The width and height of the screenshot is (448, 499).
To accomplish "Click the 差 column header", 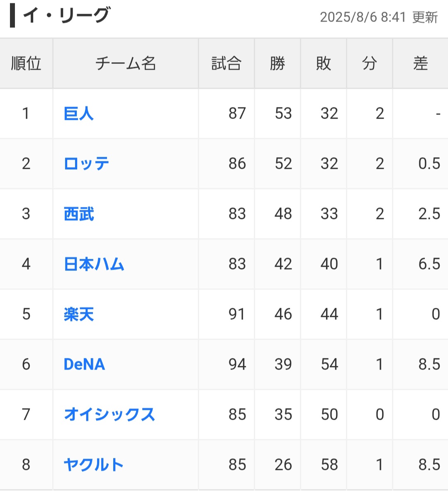I will click(x=420, y=63).
